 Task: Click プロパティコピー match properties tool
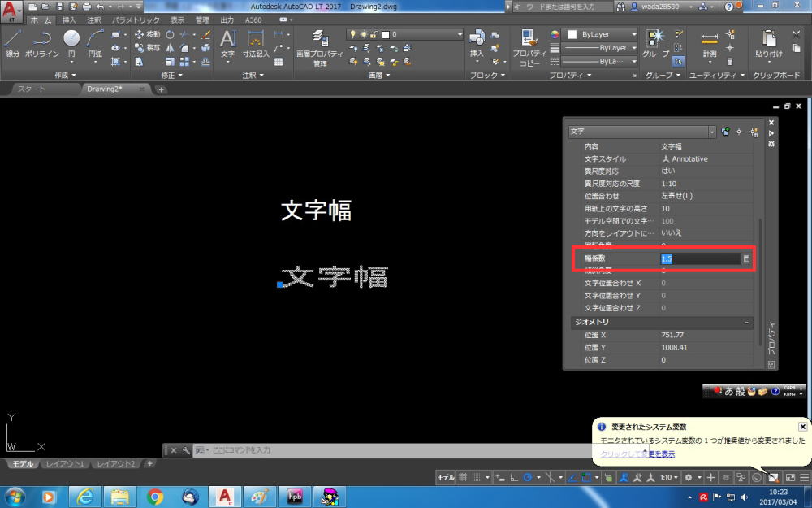point(529,48)
